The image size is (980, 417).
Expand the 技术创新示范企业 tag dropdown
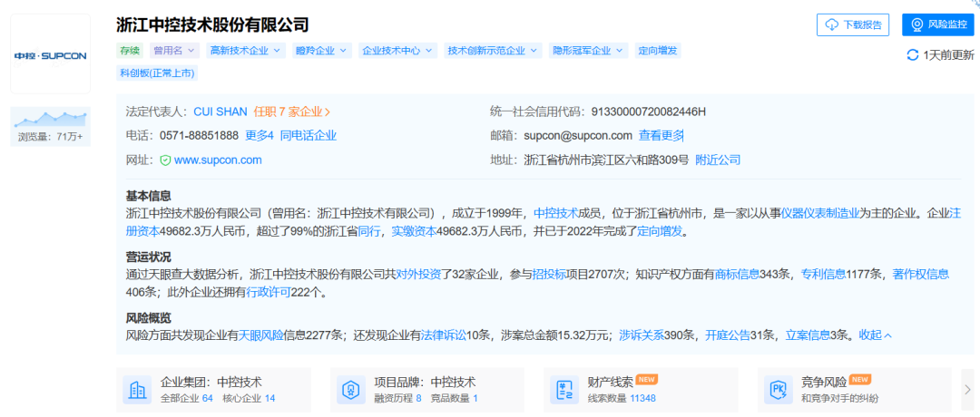click(x=493, y=51)
